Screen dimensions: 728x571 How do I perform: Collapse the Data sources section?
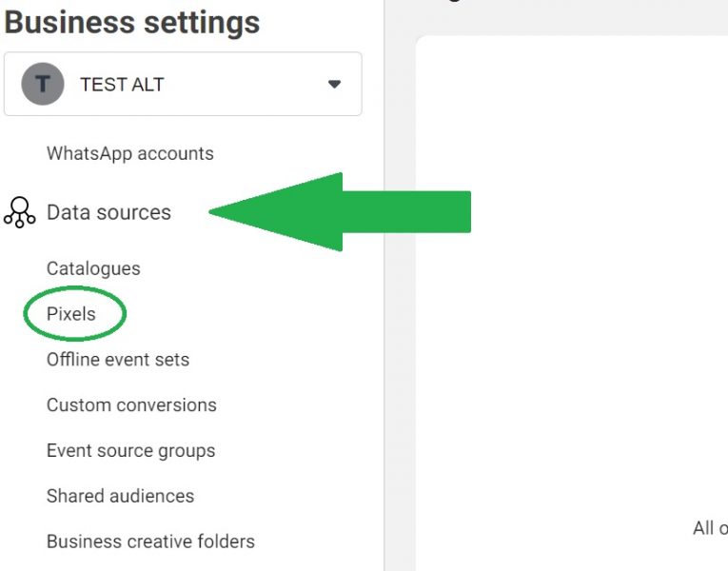[x=108, y=212]
